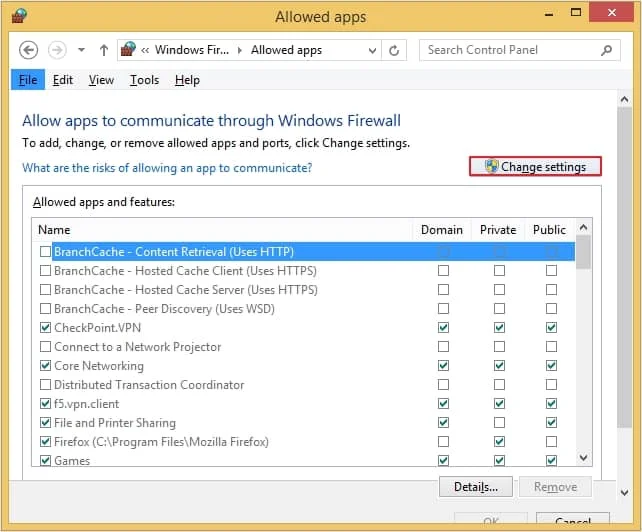
Task: Click the window scroll down arrow
Action: coord(624,492)
